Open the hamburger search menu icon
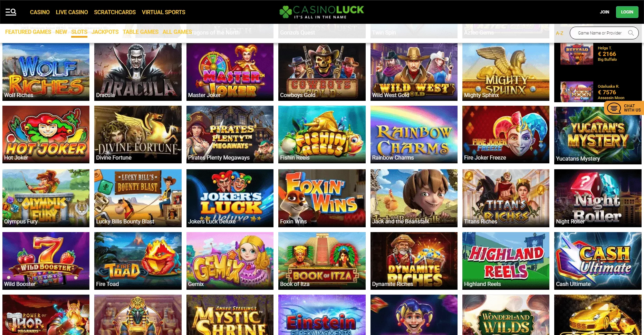 [11, 12]
